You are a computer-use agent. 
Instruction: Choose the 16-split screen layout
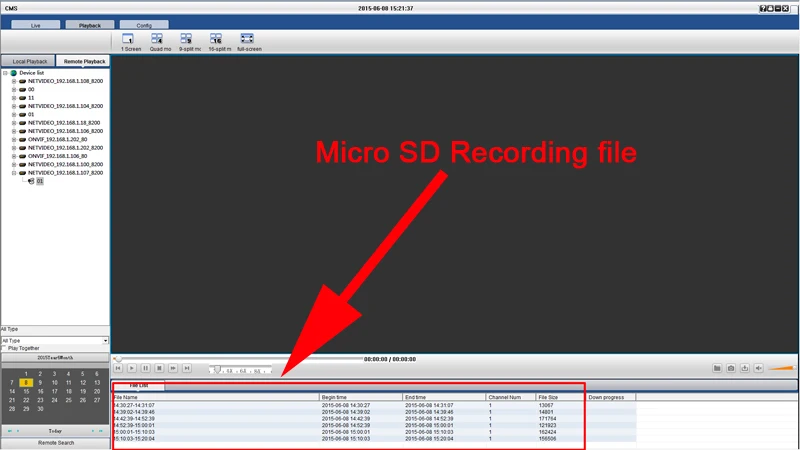click(x=216, y=39)
